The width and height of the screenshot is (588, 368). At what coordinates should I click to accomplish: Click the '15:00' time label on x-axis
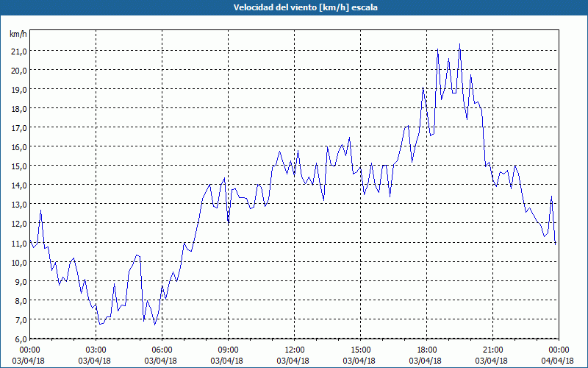(360, 350)
